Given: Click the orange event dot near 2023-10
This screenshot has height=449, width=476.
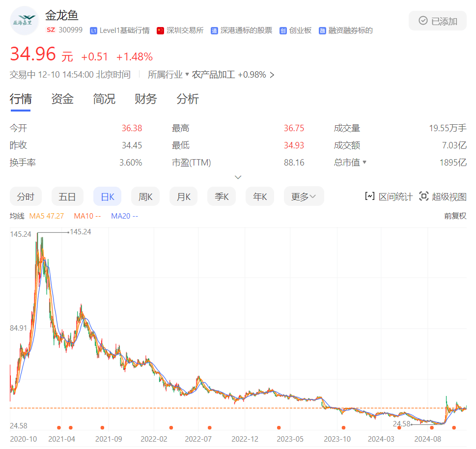Looking at the screenshot, I should pyautogui.click(x=343, y=427).
